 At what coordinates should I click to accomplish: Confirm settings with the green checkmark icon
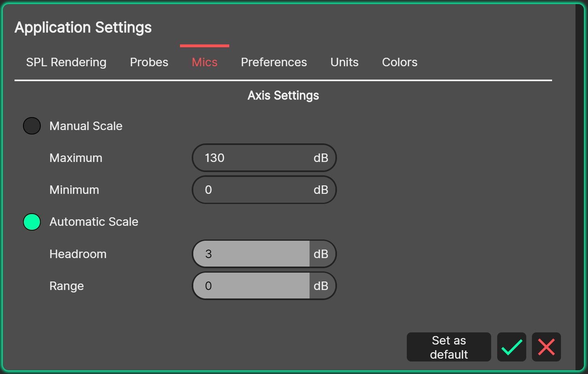pyautogui.click(x=511, y=347)
